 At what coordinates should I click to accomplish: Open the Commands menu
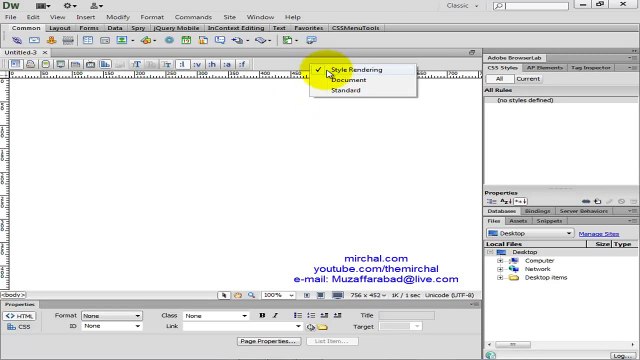pyautogui.click(x=193, y=17)
